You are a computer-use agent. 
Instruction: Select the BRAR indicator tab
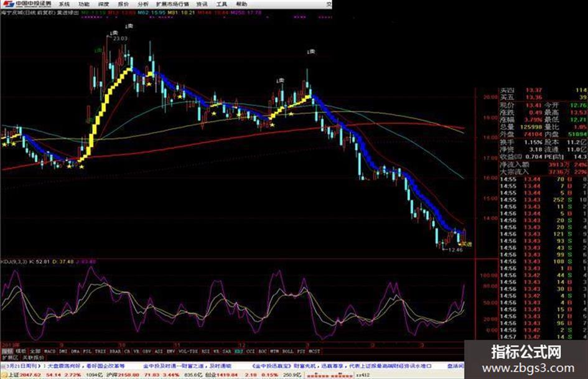point(115,351)
